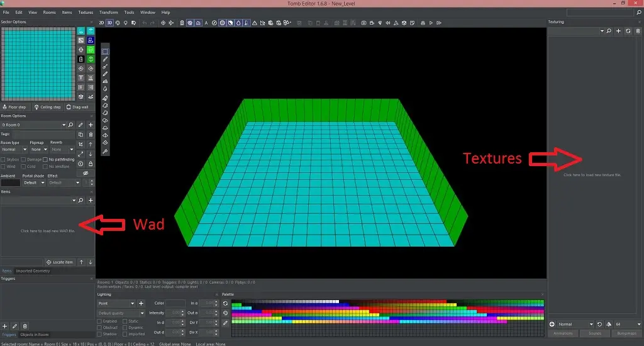Toggle the room hidden eye icon
This screenshot has height=346, width=644.
pos(86,173)
